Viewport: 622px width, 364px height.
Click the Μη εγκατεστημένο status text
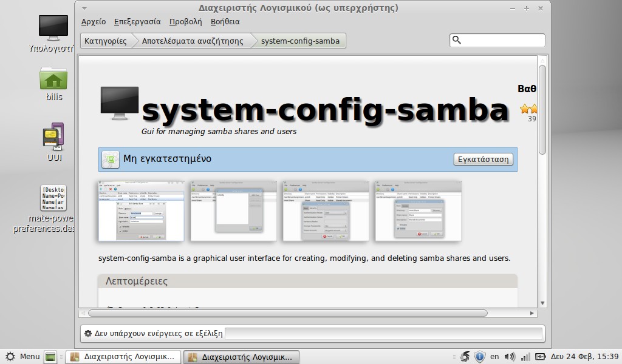[x=168, y=159]
